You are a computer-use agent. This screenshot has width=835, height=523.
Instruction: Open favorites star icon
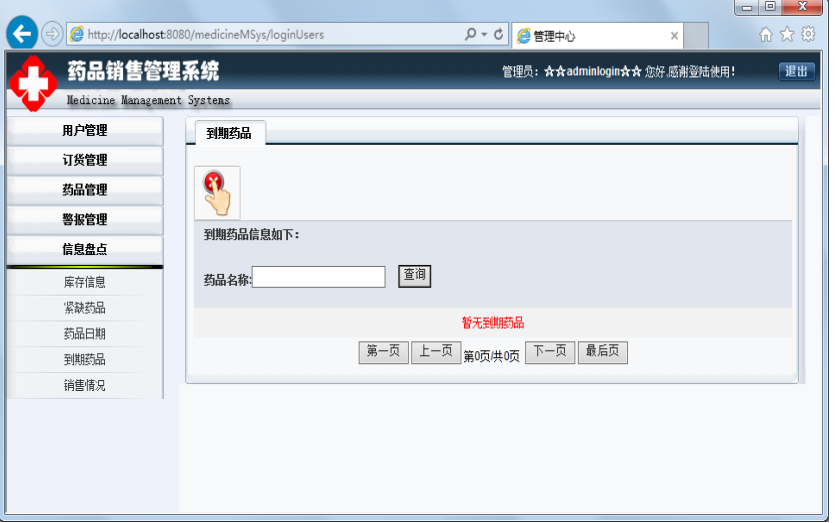(x=787, y=35)
